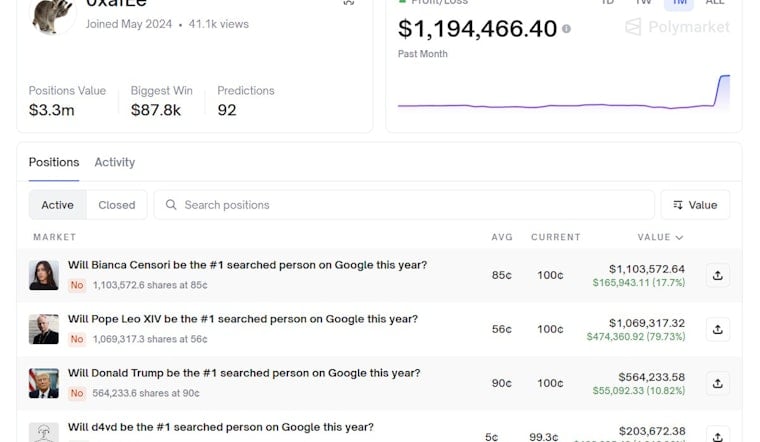Click the $55,092.33 (10.82%) gain
The height and width of the screenshot is (442, 760).
click(639, 391)
